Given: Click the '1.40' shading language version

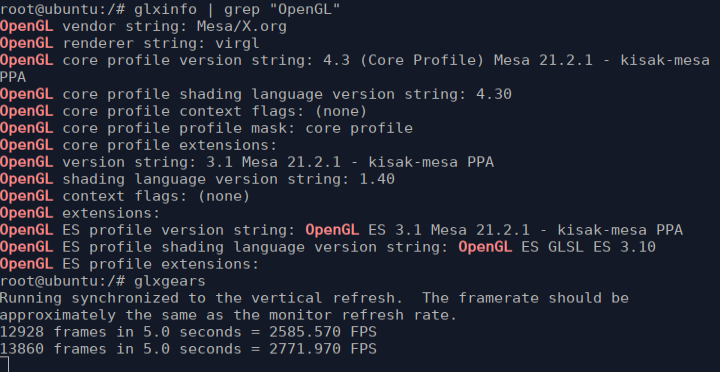Looking at the screenshot, I should tap(377, 179).
